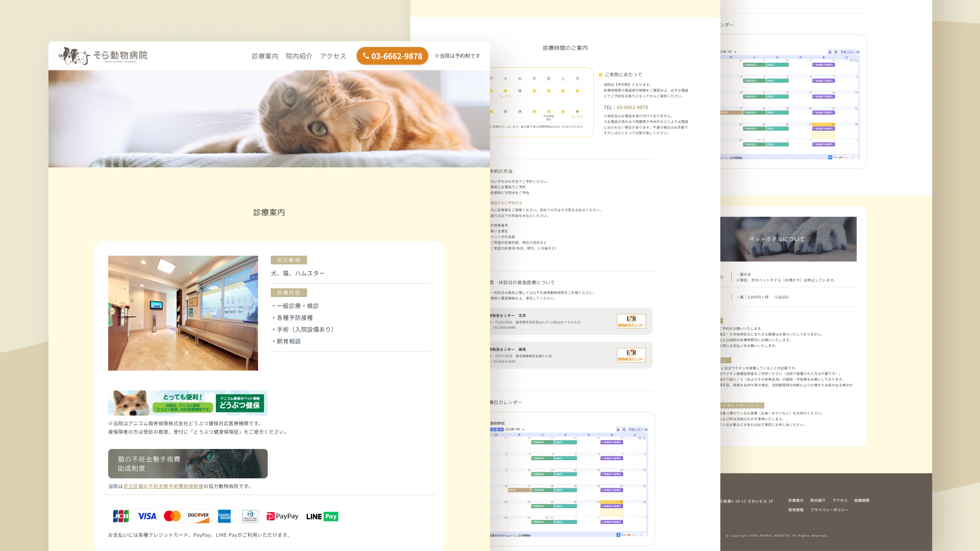Image resolution: width=980 pixels, height=551 pixels.
Task: Click the 診療時間のご案内 heading
Action: click(x=565, y=48)
